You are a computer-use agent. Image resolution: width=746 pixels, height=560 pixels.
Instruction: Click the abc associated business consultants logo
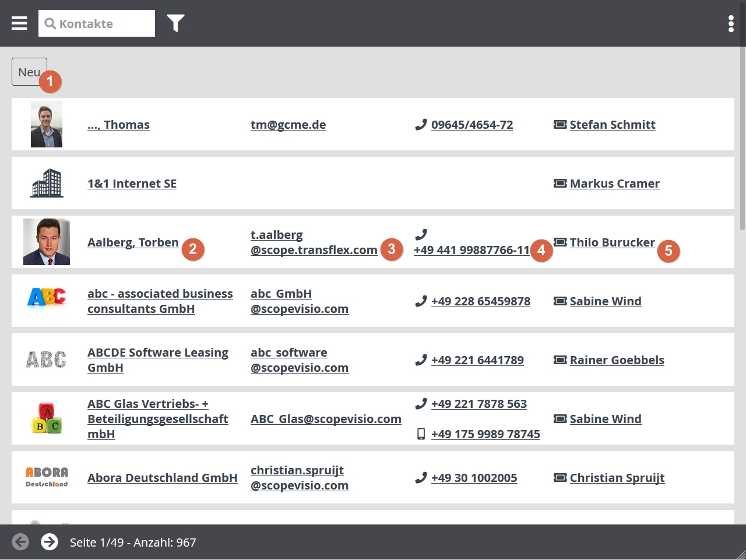pos(47,298)
